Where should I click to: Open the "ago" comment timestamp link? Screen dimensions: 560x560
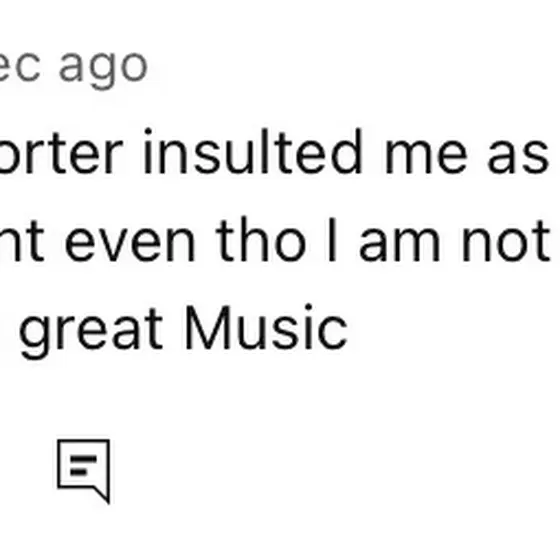(x=103, y=70)
